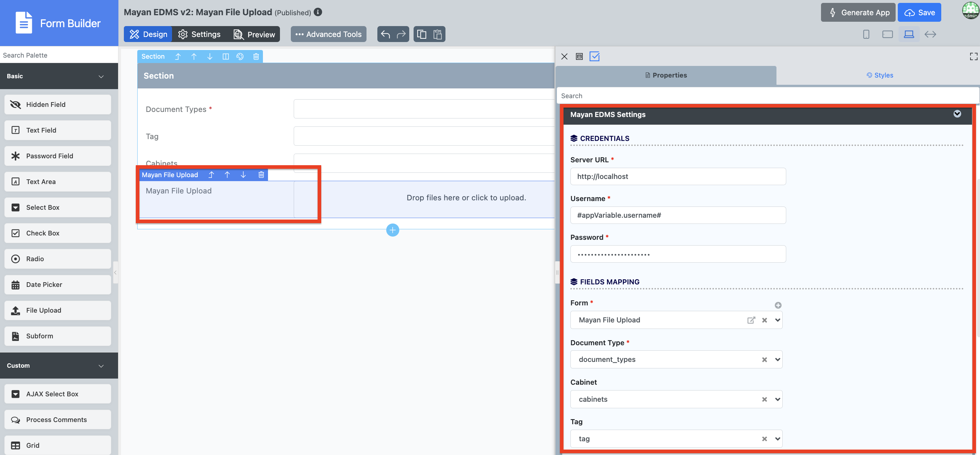Open the Preview tab
This screenshot has width=980, height=455.
click(x=254, y=34)
